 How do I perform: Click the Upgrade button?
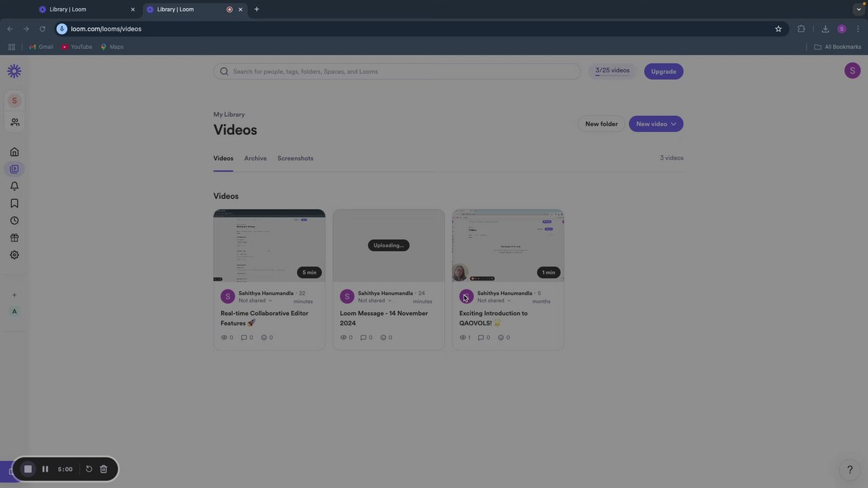663,71
